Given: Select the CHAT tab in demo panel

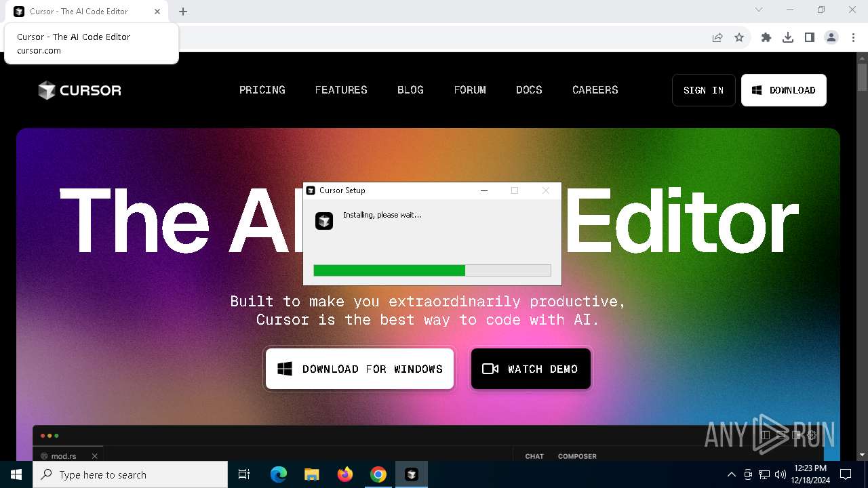Looking at the screenshot, I should [534, 456].
